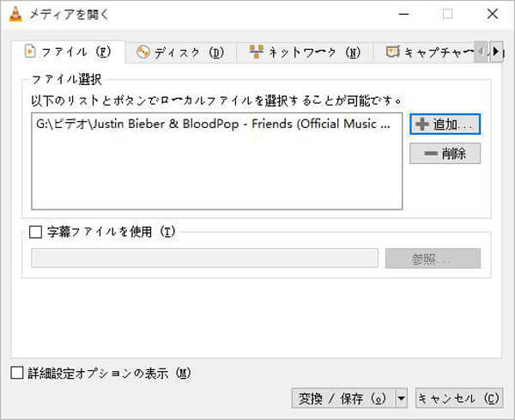Click the capture device icon

point(392,52)
